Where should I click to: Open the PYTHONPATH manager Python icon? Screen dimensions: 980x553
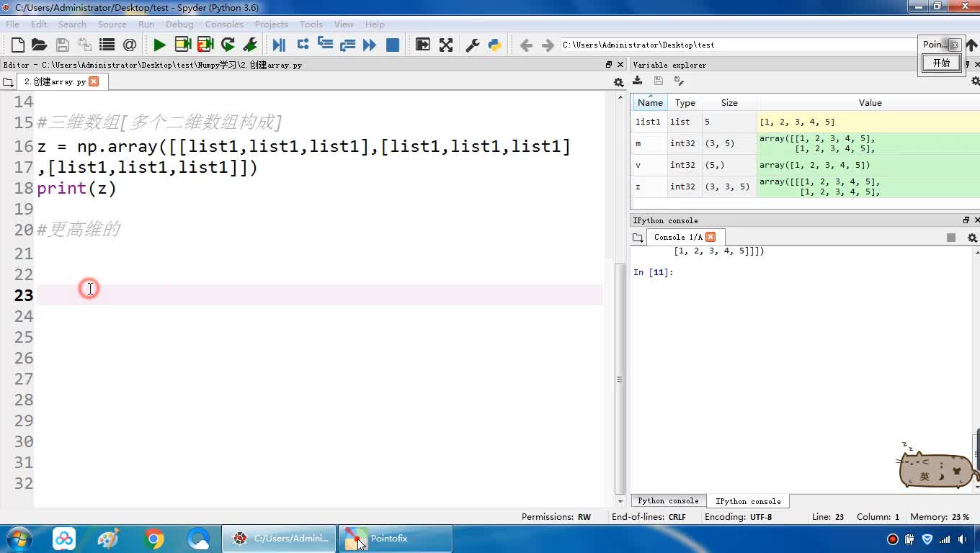(x=494, y=45)
